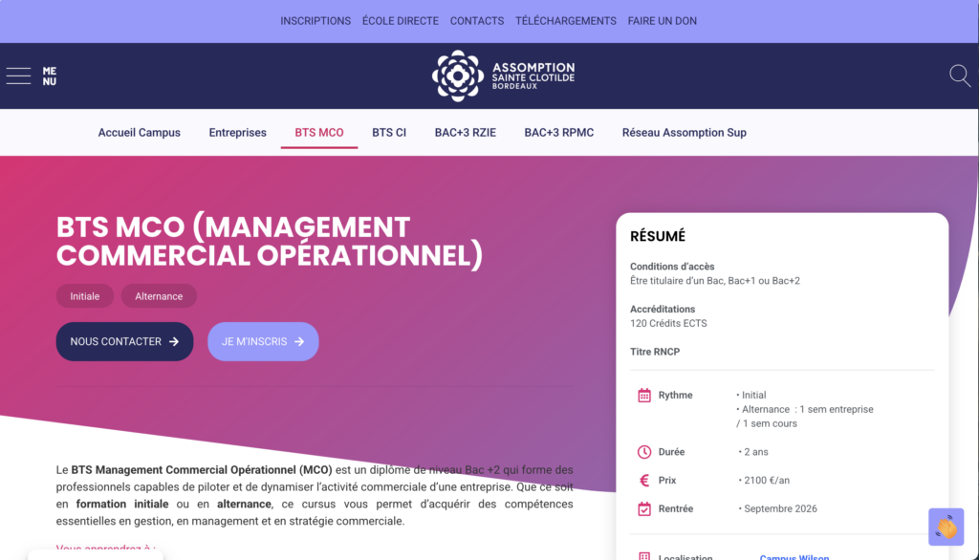
Task: Select the BTS MCO tab
Action: pos(319,132)
